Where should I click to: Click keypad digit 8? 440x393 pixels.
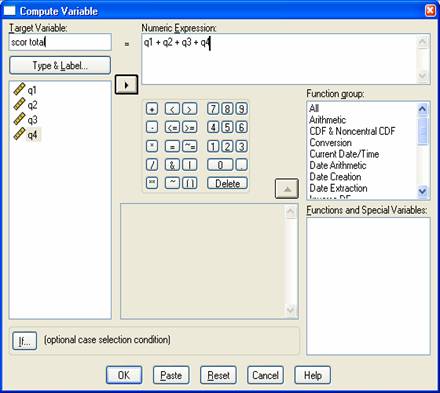click(x=227, y=109)
